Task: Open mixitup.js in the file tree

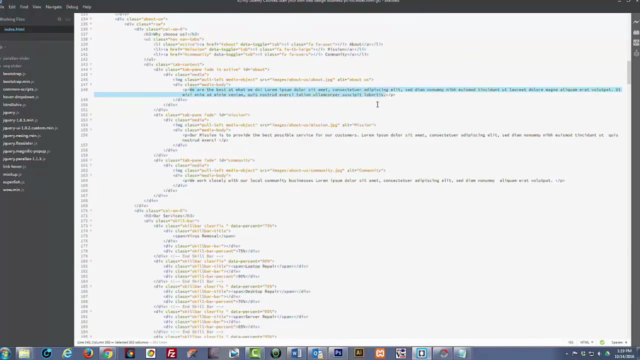Action: pyautogui.click(x=12, y=175)
